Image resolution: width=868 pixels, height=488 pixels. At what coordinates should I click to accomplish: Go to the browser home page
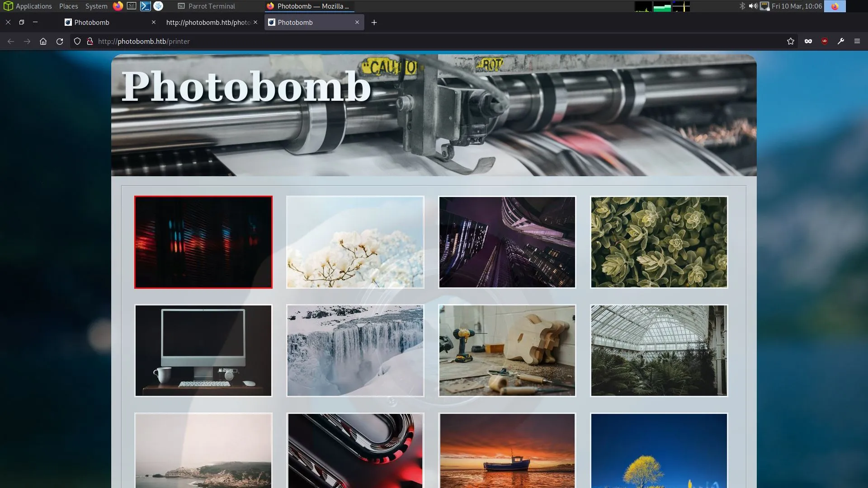click(x=43, y=41)
